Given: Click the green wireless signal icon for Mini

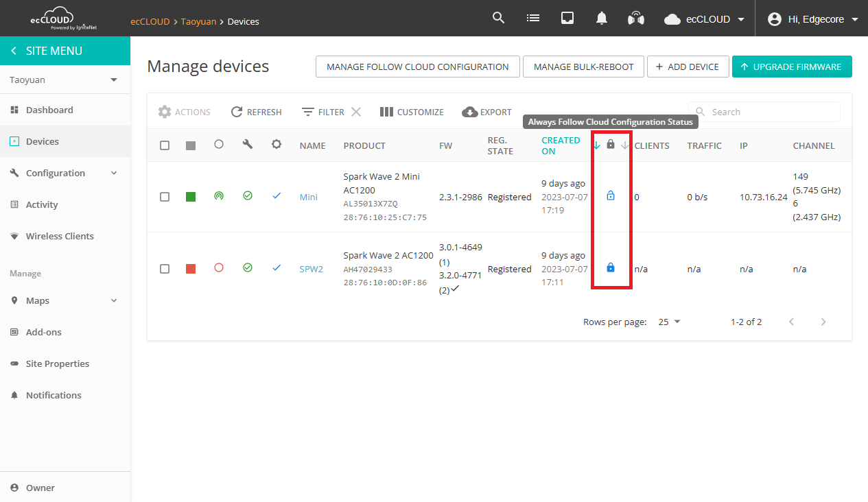Looking at the screenshot, I should pos(219,196).
